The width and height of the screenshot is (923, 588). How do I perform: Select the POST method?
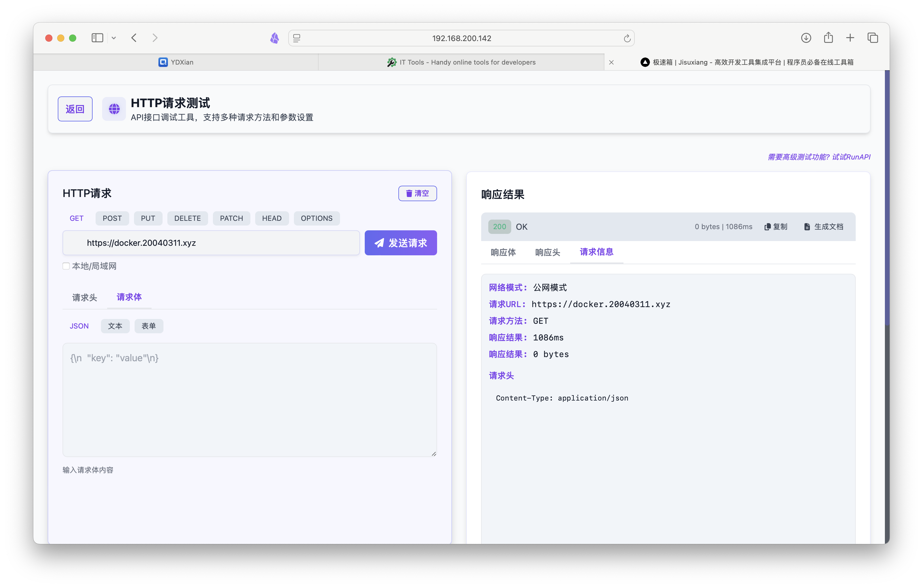[x=112, y=218]
